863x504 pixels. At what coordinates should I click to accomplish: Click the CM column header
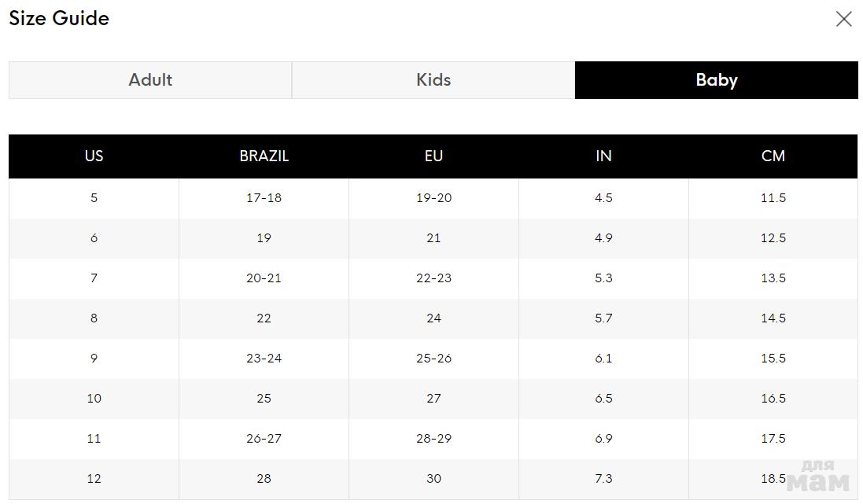coord(773,156)
